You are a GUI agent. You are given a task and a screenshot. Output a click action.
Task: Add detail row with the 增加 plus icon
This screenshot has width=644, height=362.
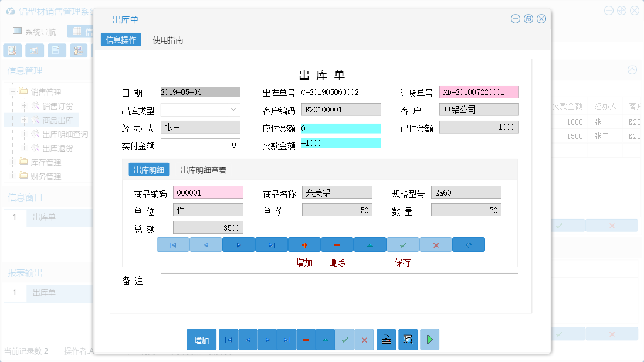tap(304, 244)
